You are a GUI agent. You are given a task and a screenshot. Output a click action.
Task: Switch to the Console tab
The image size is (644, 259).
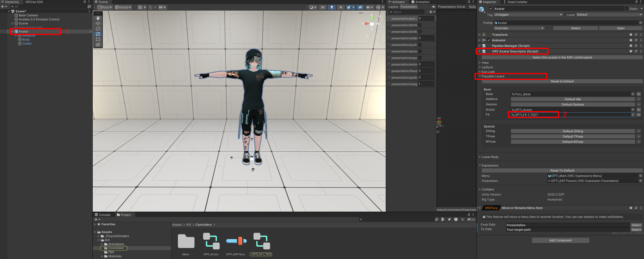tap(103, 215)
